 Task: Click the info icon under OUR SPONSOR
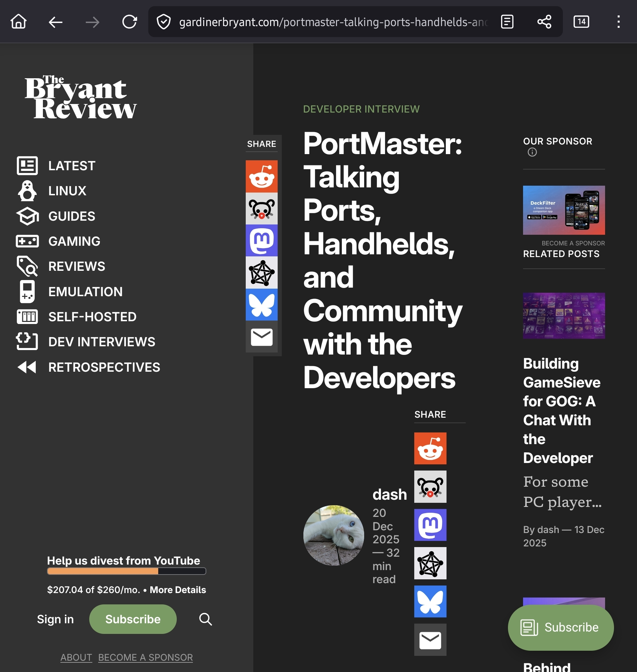tap(532, 152)
